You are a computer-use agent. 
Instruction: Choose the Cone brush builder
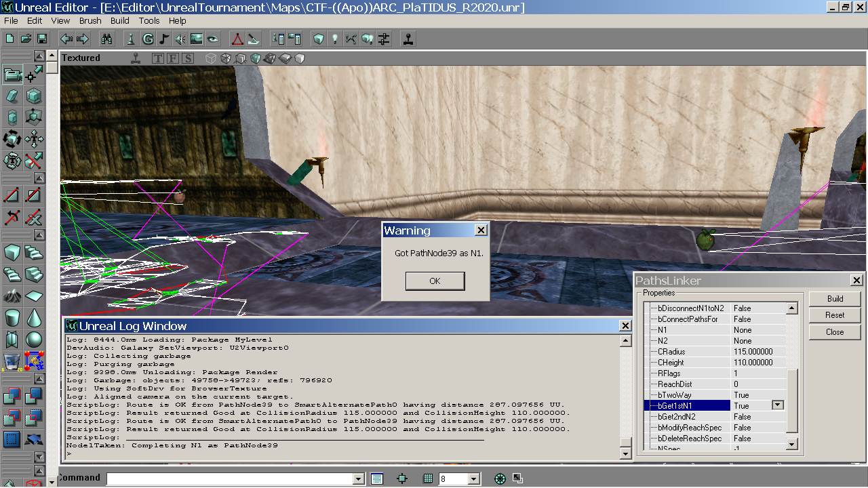tap(34, 317)
